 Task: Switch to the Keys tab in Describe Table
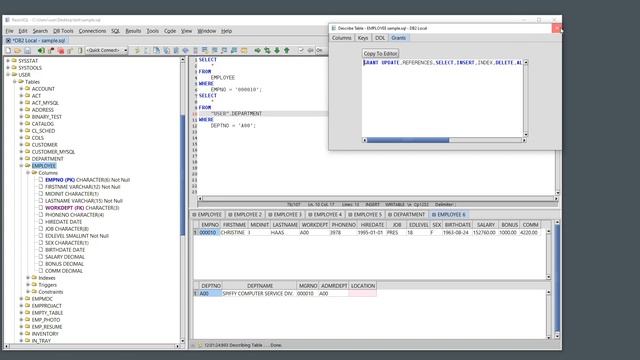pos(363,38)
